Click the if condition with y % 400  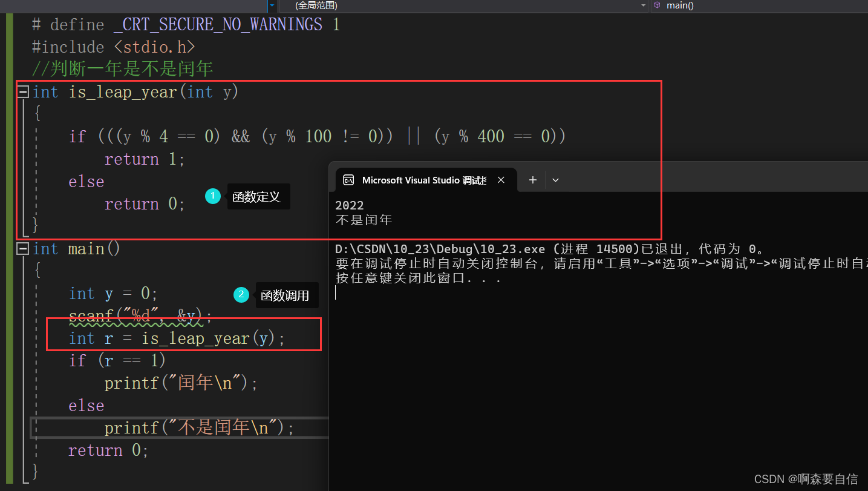coord(318,136)
